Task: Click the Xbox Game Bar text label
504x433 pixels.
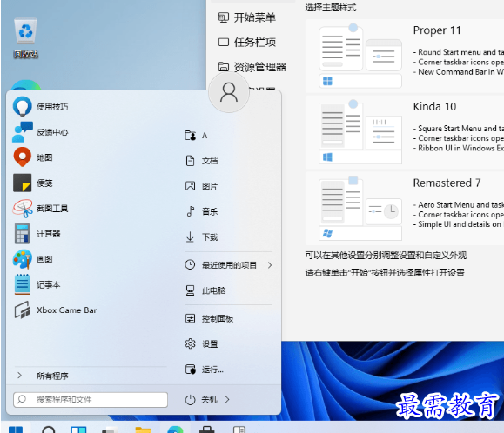Action: pyautogui.click(x=66, y=310)
